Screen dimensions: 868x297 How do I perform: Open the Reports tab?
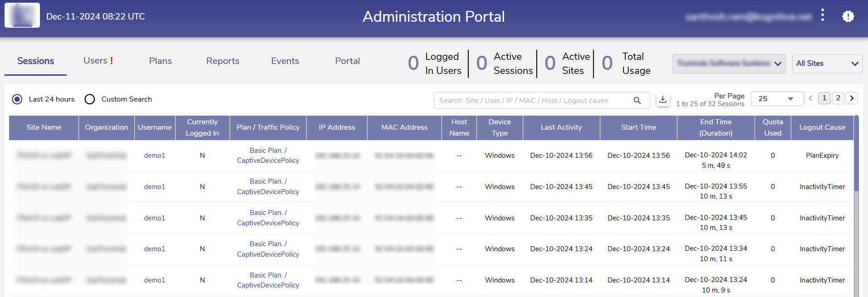(222, 61)
